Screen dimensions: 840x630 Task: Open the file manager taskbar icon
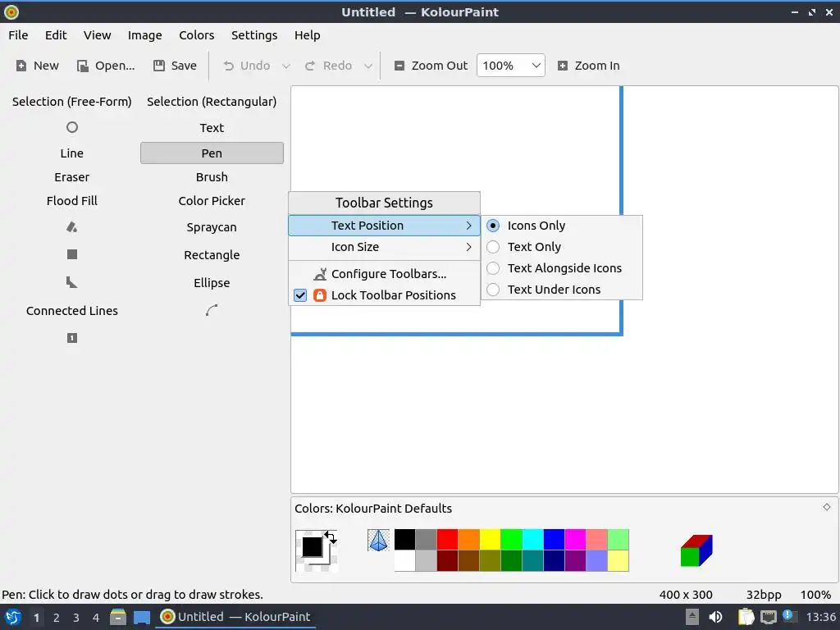tap(118, 617)
